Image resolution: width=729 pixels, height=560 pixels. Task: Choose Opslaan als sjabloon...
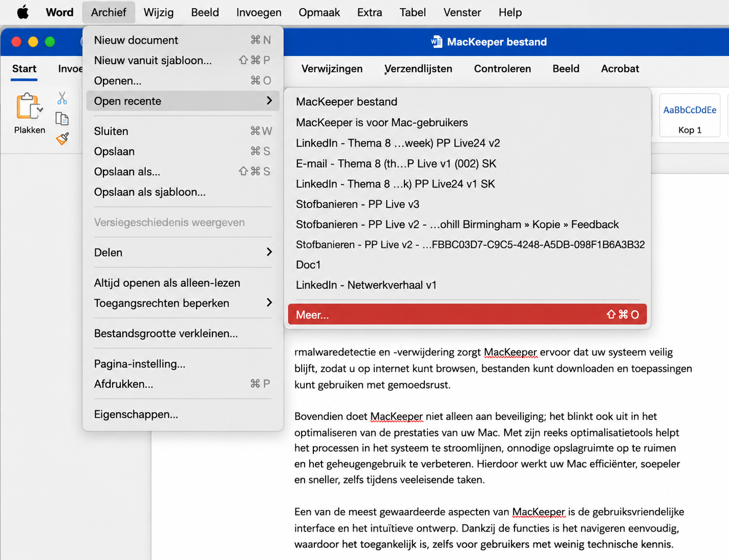click(x=183, y=192)
